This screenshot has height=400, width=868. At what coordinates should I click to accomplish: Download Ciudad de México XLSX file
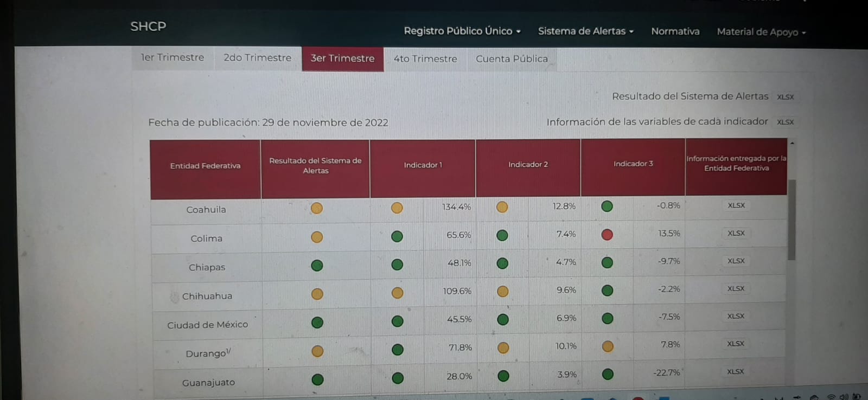[x=736, y=316]
